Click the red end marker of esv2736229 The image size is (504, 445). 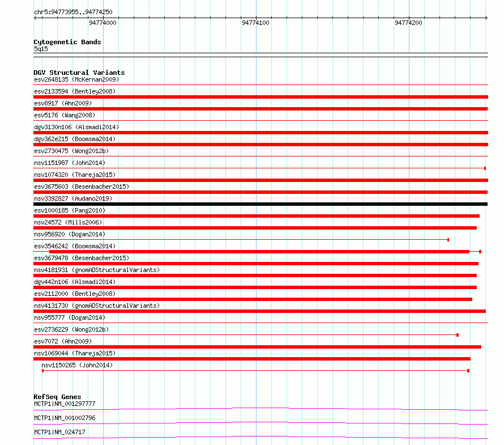pos(458,335)
